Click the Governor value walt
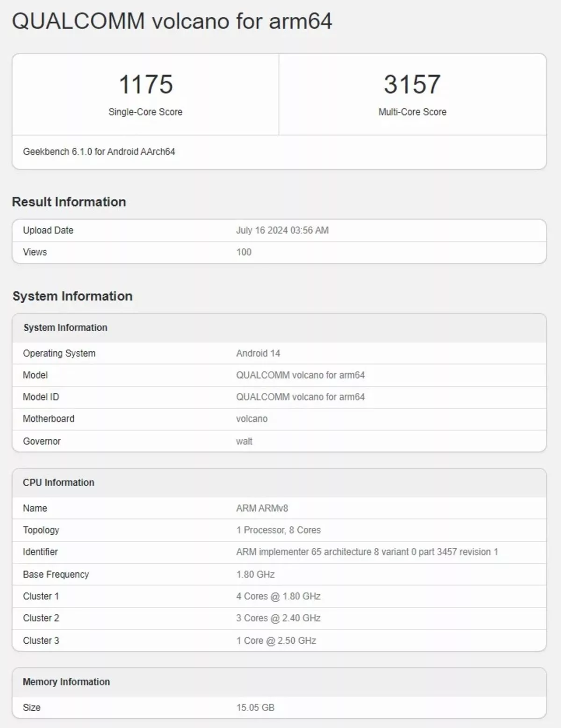 coord(244,441)
